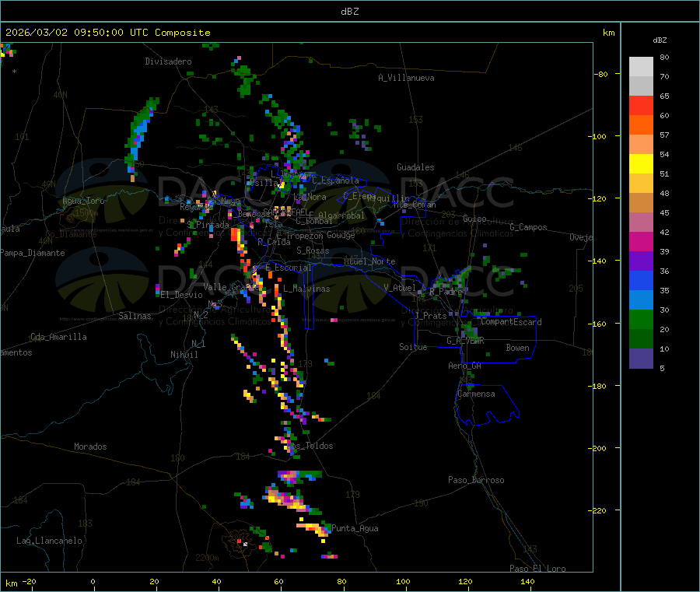Click the Punta_Agua map label

coord(355,528)
